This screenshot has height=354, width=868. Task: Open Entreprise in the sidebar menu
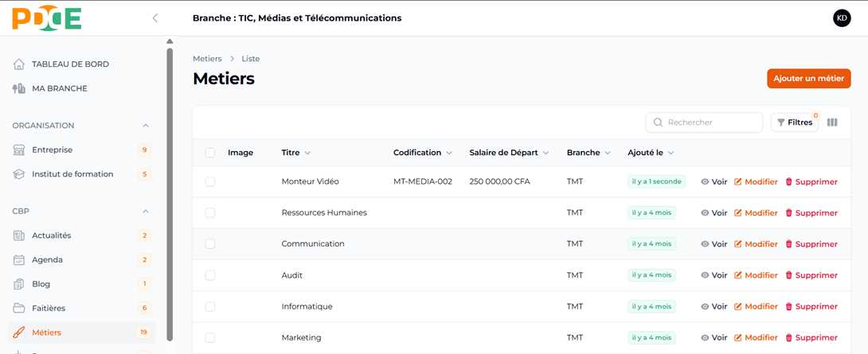(52, 150)
